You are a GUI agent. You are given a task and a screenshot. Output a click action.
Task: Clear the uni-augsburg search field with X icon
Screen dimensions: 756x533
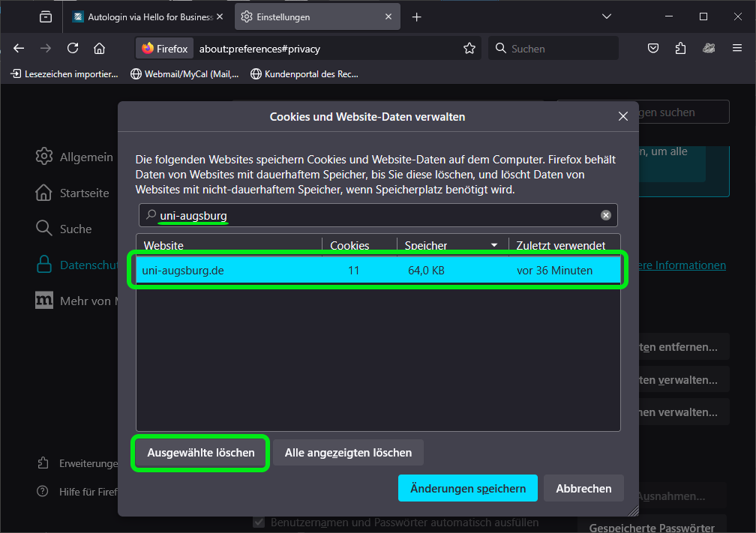click(x=606, y=215)
